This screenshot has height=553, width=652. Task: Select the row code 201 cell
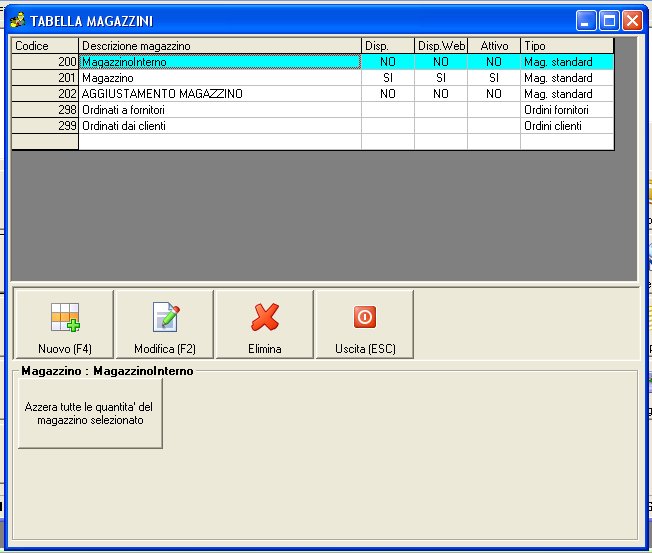click(x=45, y=78)
